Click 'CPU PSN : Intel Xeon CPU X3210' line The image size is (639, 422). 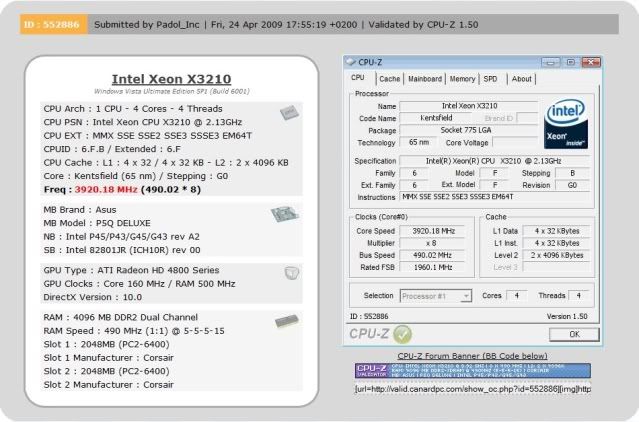coord(143,122)
